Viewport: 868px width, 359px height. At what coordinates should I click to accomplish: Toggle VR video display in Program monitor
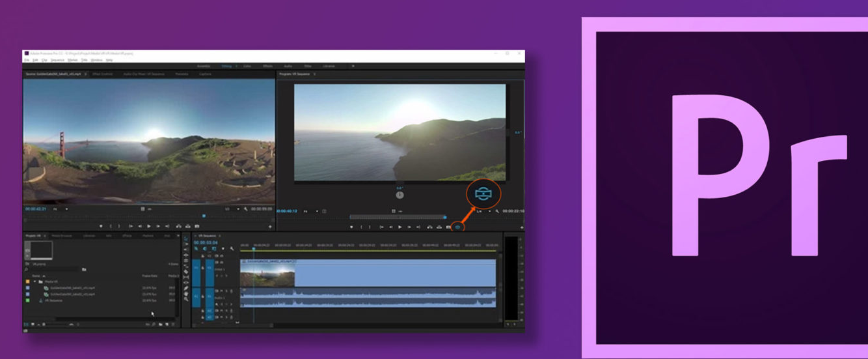(457, 227)
